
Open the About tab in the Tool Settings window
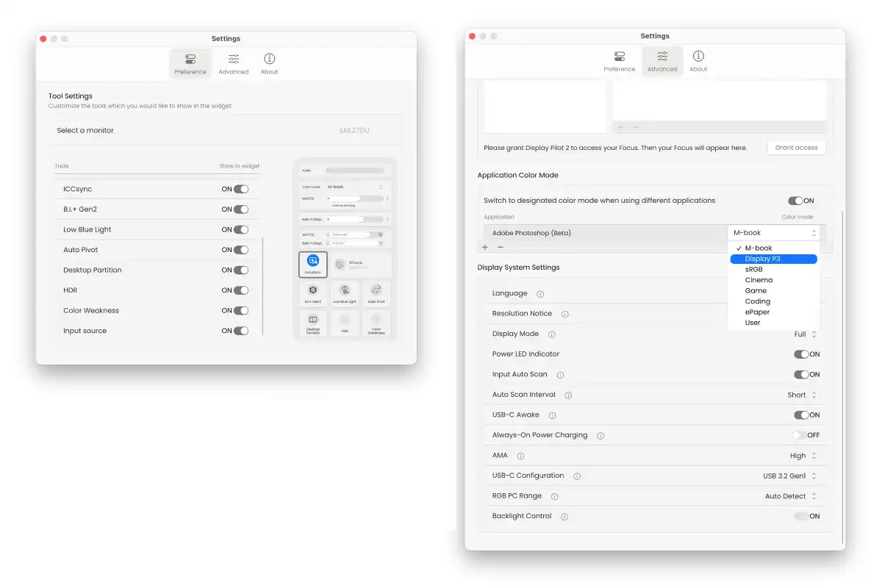click(x=269, y=63)
